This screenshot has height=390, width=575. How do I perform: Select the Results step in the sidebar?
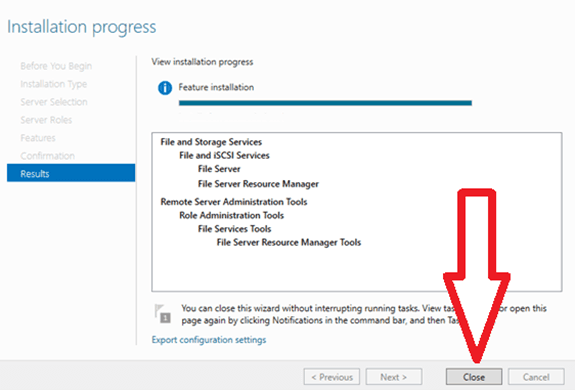71,173
